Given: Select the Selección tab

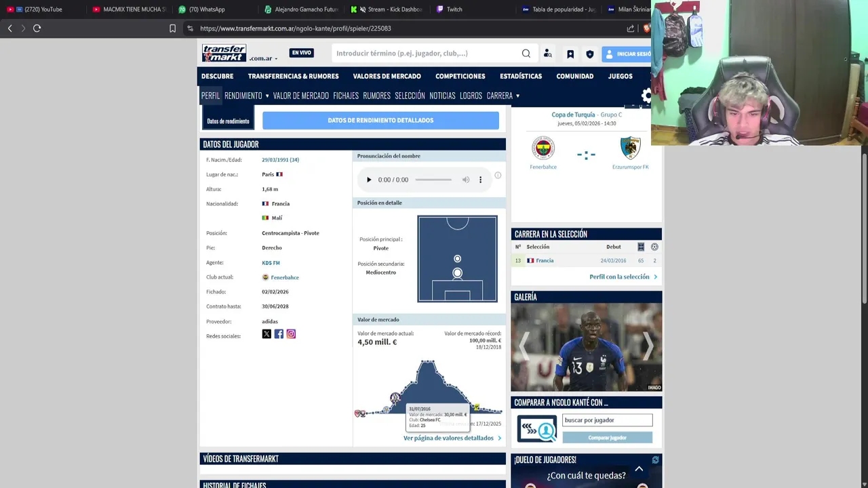Looking at the screenshot, I should [x=410, y=96].
